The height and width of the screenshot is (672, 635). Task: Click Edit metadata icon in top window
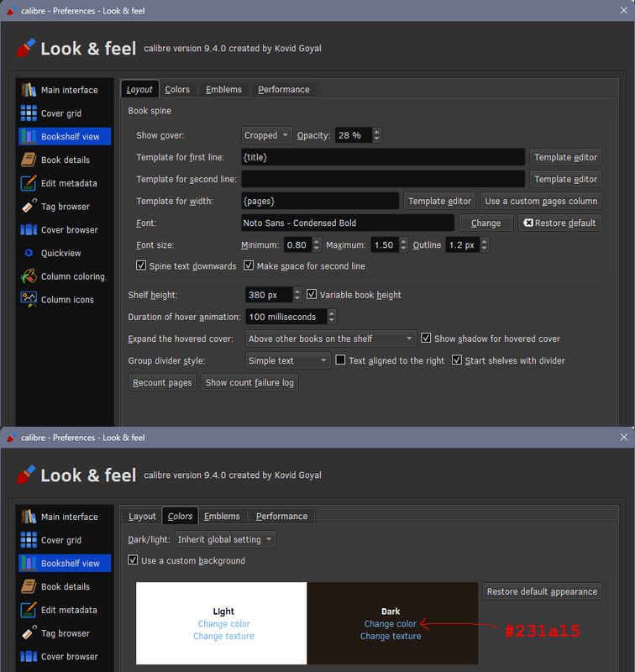pyautogui.click(x=29, y=183)
